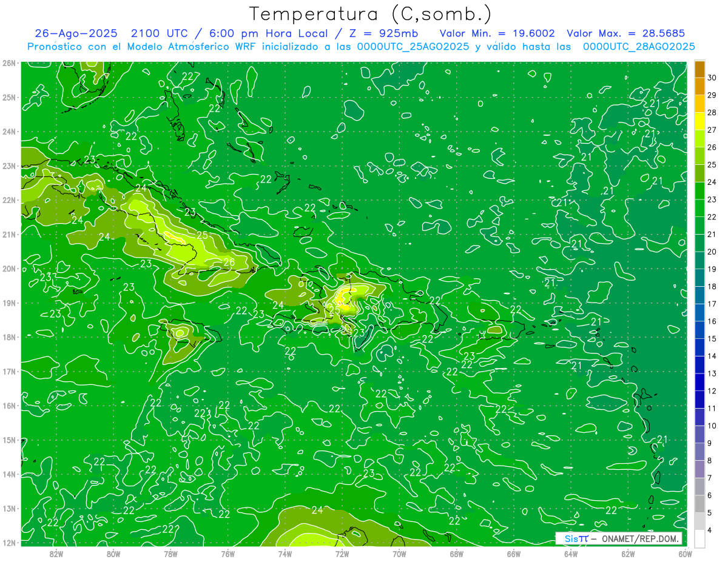Click the "12N" latitude axis label
The image size is (728, 562).
(x=9, y=543)
